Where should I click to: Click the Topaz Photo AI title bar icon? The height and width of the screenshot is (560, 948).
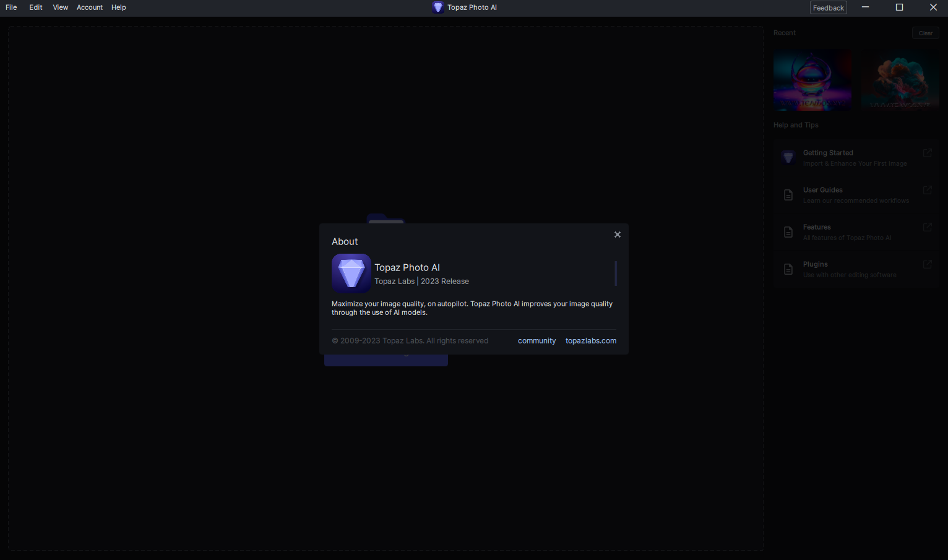pyautogui.click(x=437, y=7)
